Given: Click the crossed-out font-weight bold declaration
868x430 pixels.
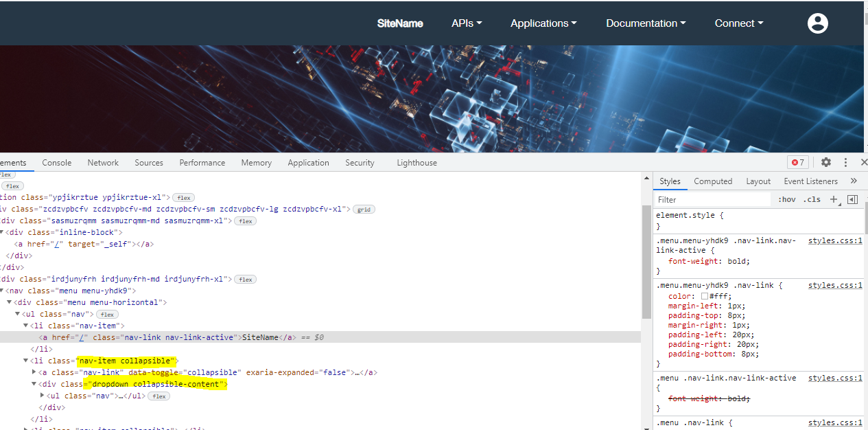Looking at the screenshot, I should 709,398.
